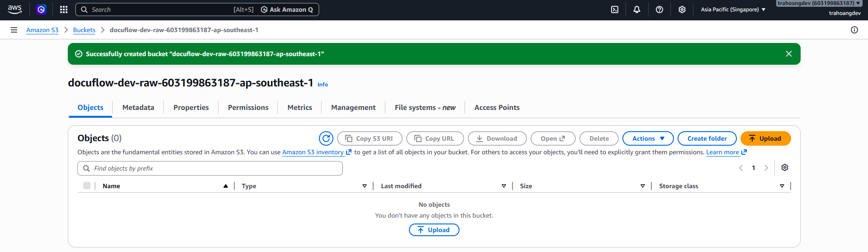Open the Amazon S3 inventory link

click(317, 152)
